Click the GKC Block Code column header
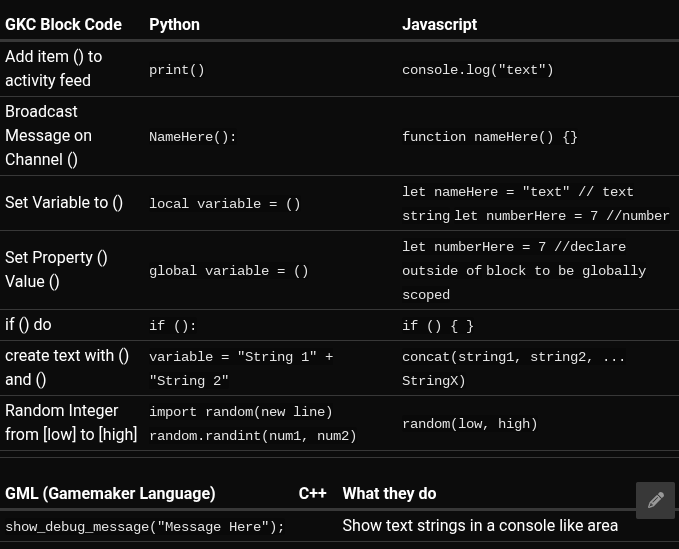 pyautogui.click(x=63, y=25)
